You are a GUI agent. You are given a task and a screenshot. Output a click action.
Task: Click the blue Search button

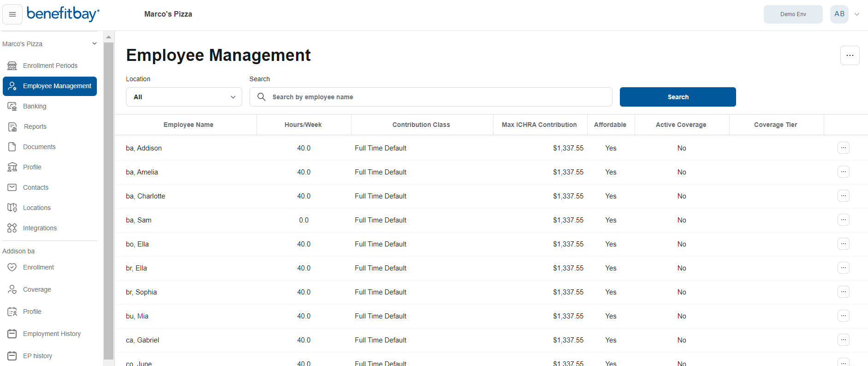point(678,97)
